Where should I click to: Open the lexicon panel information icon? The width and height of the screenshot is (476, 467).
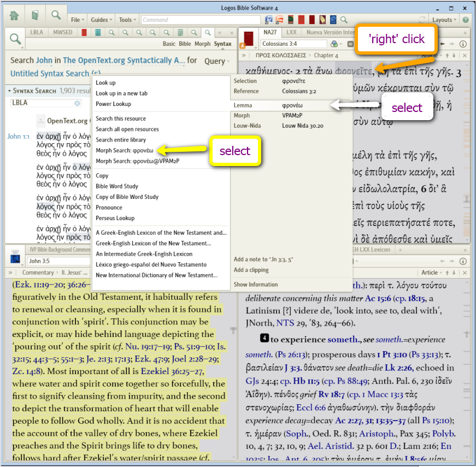[463, 261]
